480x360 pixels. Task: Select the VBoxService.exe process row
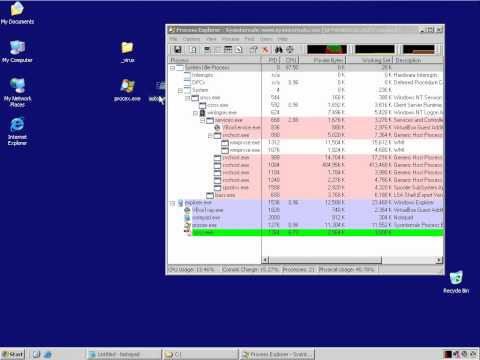(305, 128)
